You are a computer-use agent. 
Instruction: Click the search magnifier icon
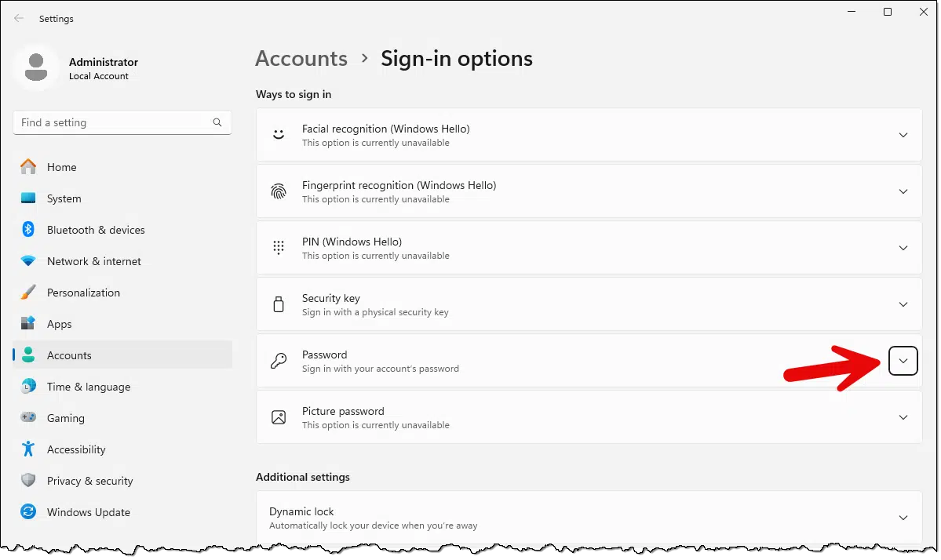pyautogui.click(x=217, y=122)
